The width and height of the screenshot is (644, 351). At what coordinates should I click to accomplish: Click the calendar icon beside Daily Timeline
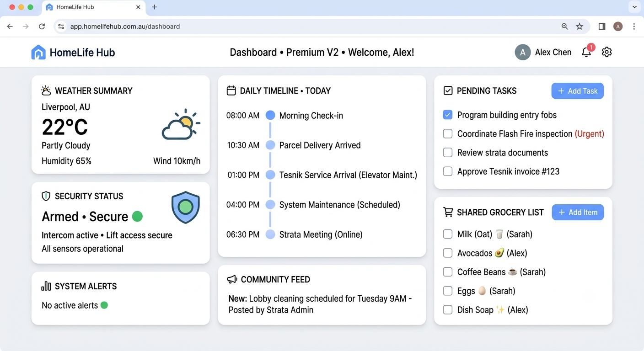tap(231, 90)
